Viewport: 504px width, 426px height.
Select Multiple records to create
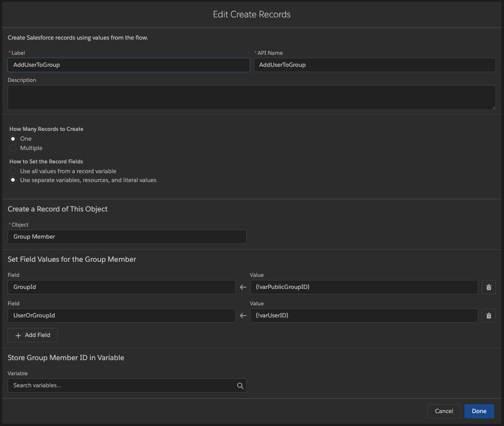click(13, 148)
